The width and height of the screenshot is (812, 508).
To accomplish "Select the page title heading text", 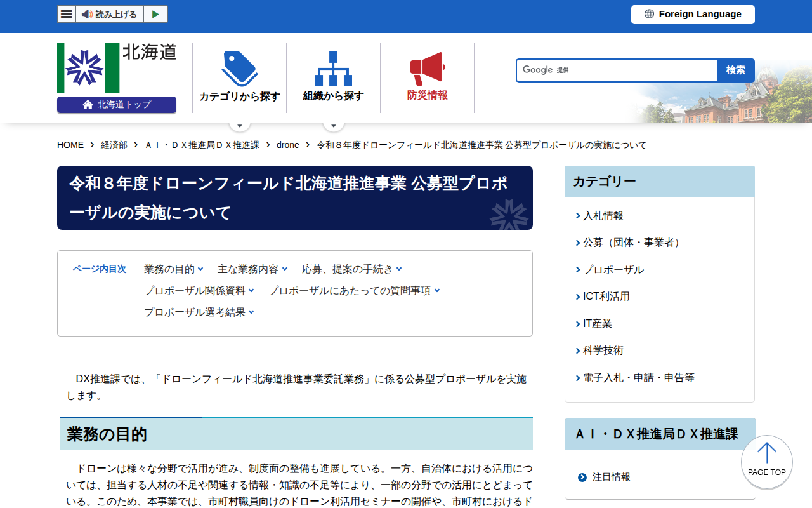I will click(x=288, y=197).
